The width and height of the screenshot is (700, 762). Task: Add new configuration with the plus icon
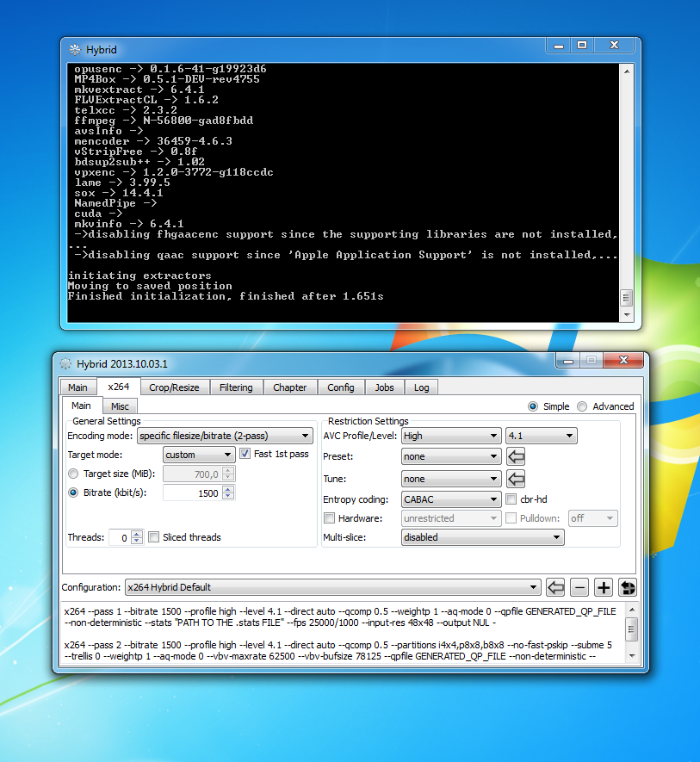click(x=604, y=587)
